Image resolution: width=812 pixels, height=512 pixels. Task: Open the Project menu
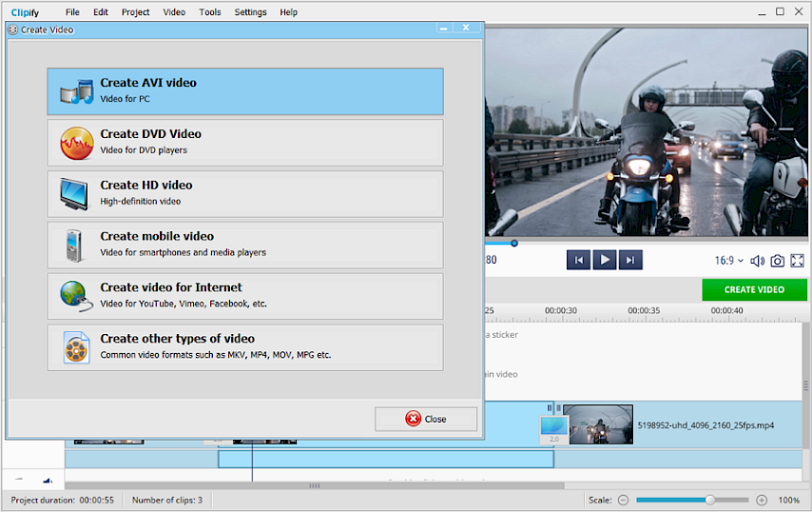point(135,12)
